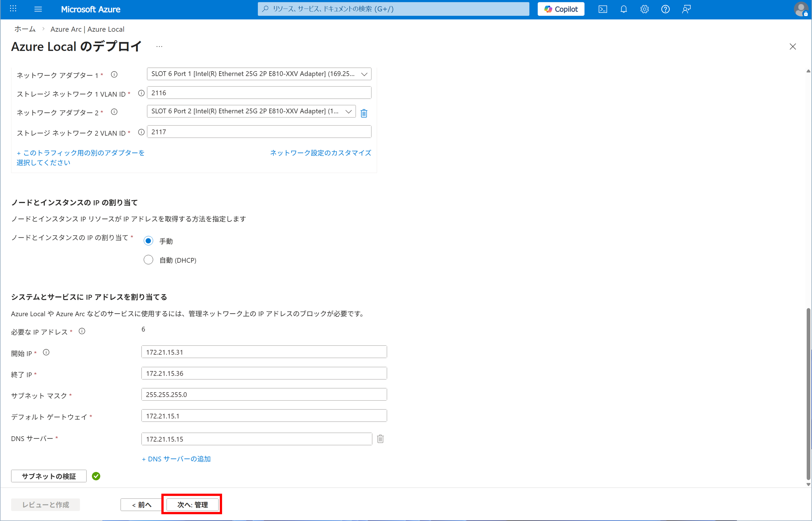Select the 自動 (DHCP) radio option

pyautogui.click(x=148, y=260)
